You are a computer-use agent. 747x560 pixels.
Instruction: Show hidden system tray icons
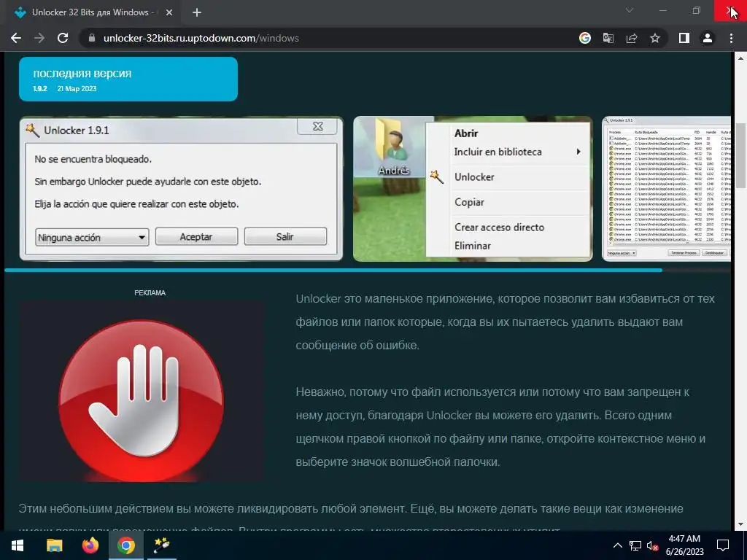tap(617, 545)
